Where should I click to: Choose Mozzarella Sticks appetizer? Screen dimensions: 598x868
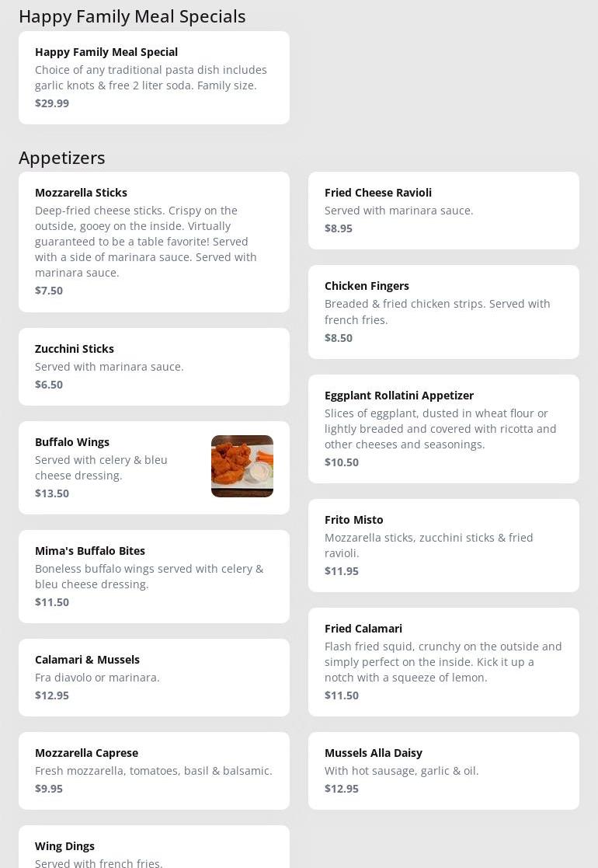tap(154, 242)
